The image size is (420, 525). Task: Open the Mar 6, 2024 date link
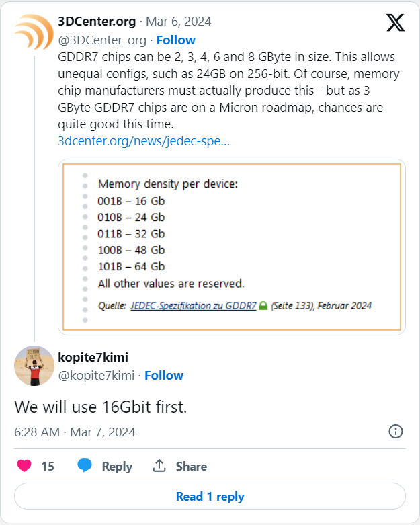(178, 22)
